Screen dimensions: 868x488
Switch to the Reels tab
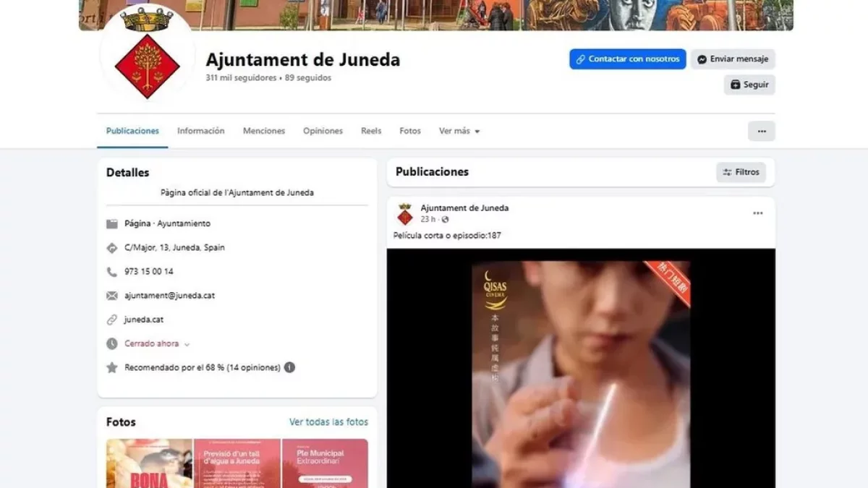tap(371, 131)
